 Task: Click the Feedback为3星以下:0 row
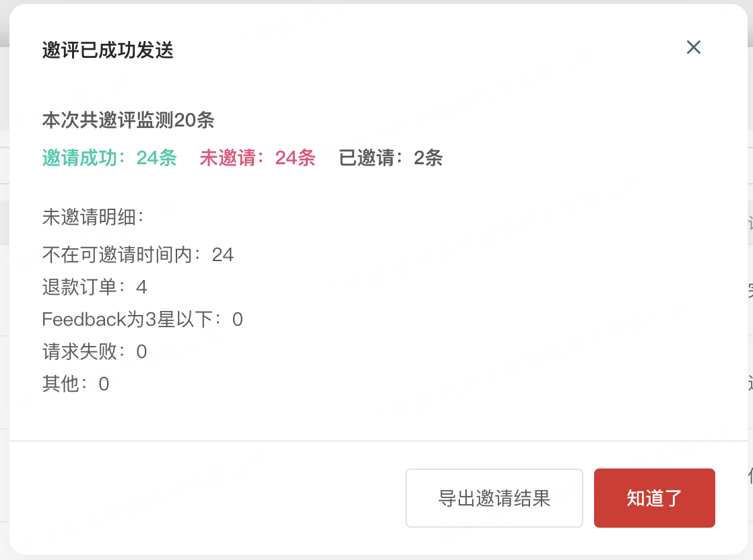coord(142,320)
